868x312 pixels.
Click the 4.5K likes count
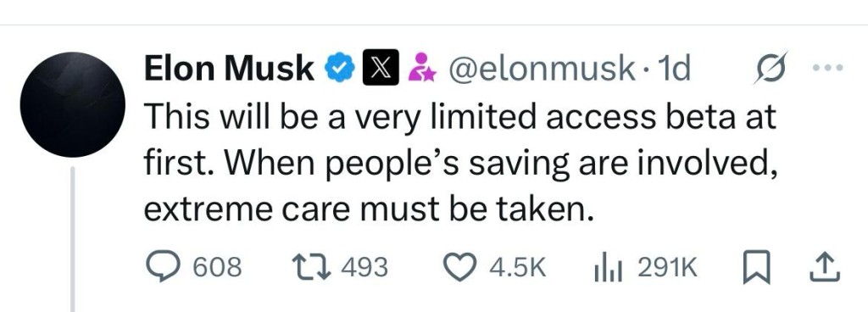point(518,267)
